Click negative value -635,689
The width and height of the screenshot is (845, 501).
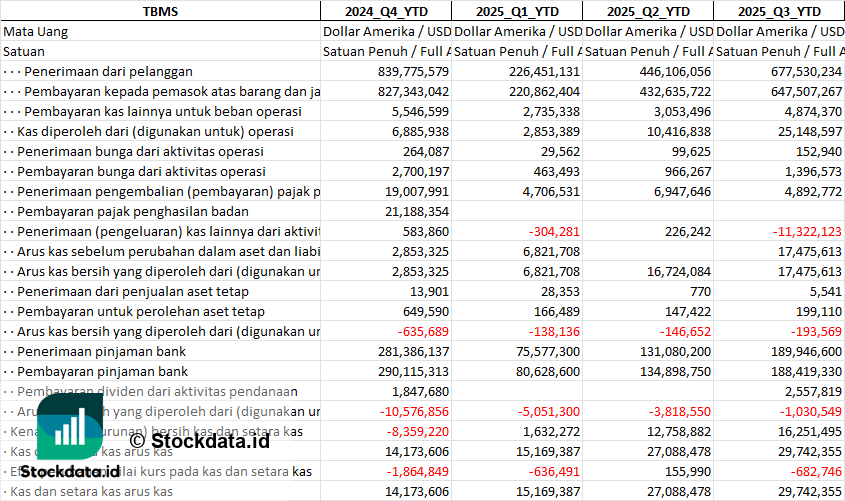click(x=423, y=331)
